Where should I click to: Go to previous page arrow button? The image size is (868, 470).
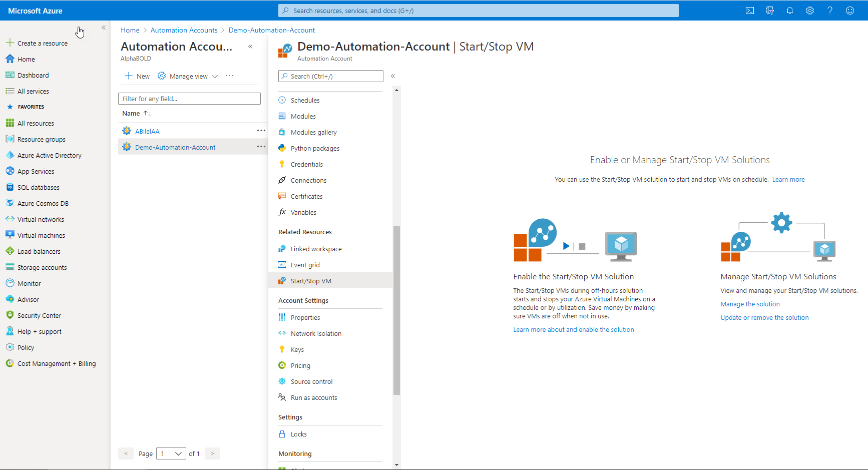point(126,453)
